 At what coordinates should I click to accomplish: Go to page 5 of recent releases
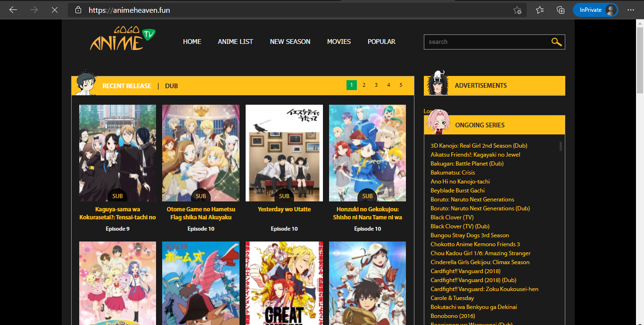(401, 85)
